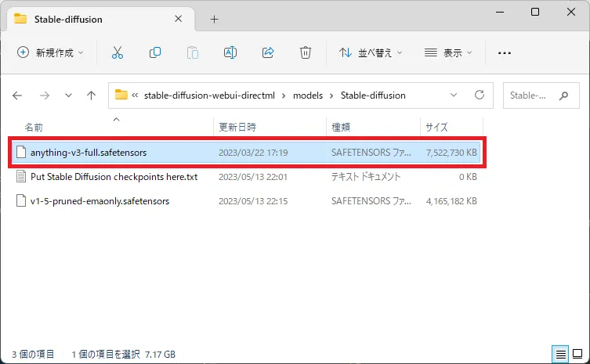
Task: Switch to details view layout
Action: pyautogui.click(x=559, y=355)
